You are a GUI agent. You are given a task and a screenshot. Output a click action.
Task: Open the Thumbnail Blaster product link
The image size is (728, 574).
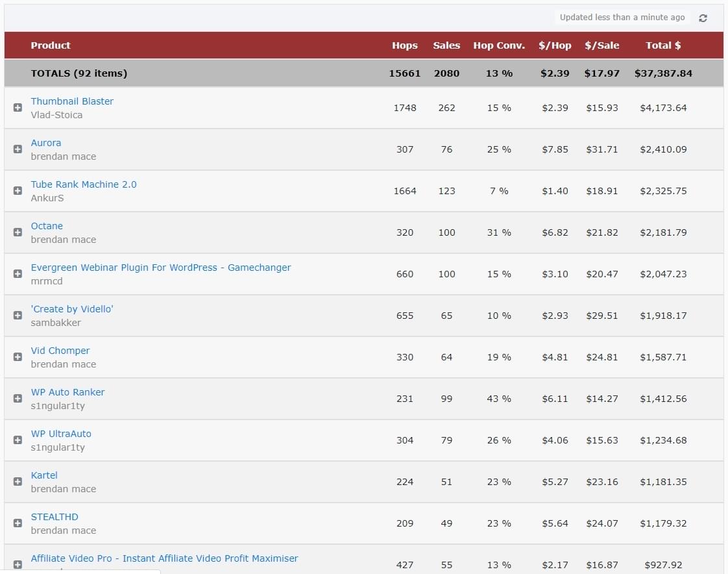(x=72, y=101)
